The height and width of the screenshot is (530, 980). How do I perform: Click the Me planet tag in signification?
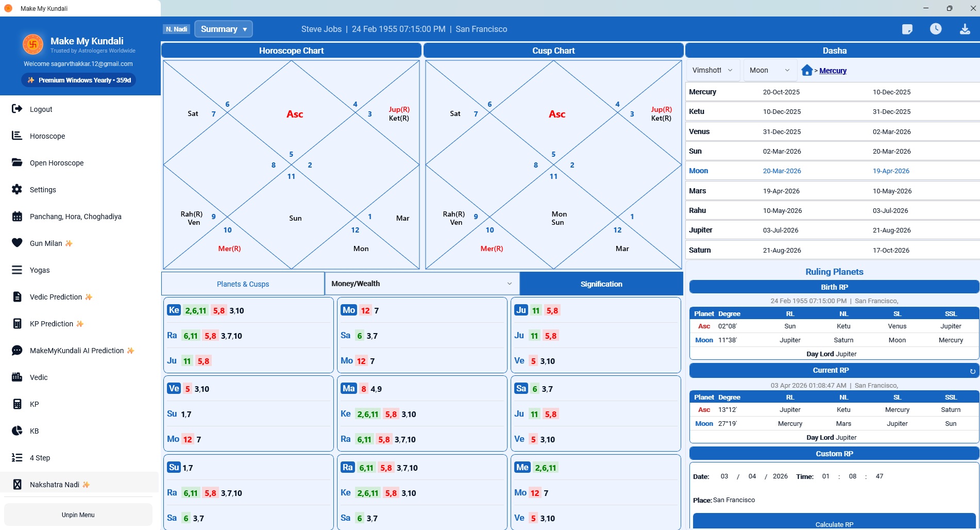pyautogui.click(x=522, y=467)
